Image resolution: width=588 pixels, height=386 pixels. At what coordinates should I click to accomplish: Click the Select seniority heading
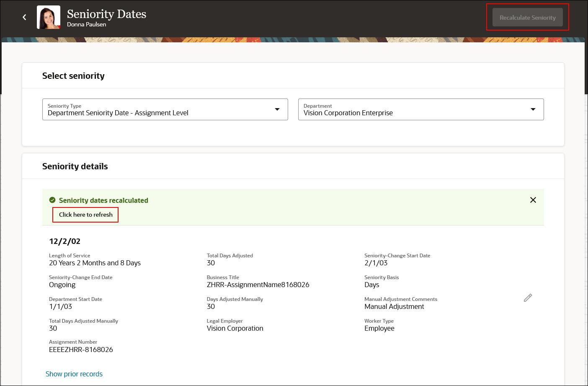tap(73, 76)
